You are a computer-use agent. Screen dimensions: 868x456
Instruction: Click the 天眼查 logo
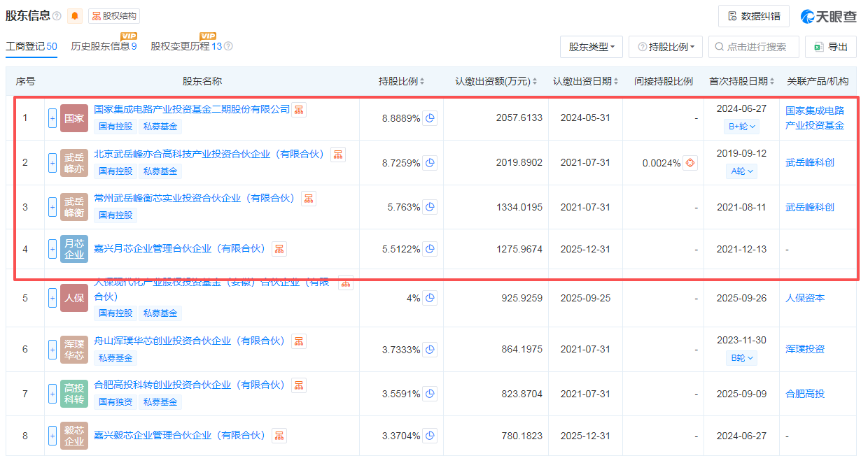click(x=829, y=16)
